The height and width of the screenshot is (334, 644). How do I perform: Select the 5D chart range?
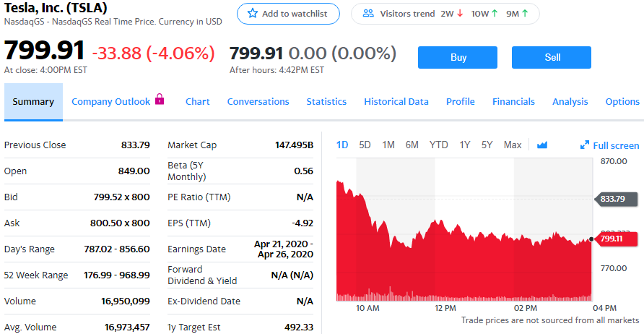click(x=365, y=145)
